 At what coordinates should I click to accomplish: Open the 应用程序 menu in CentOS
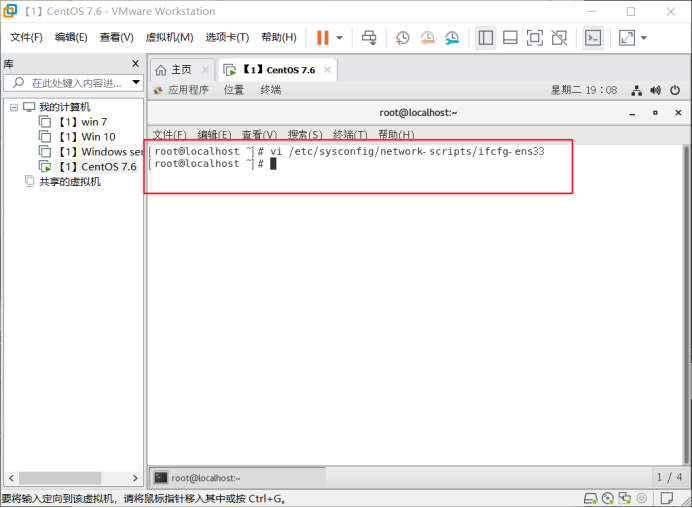(x=181, y=90)
